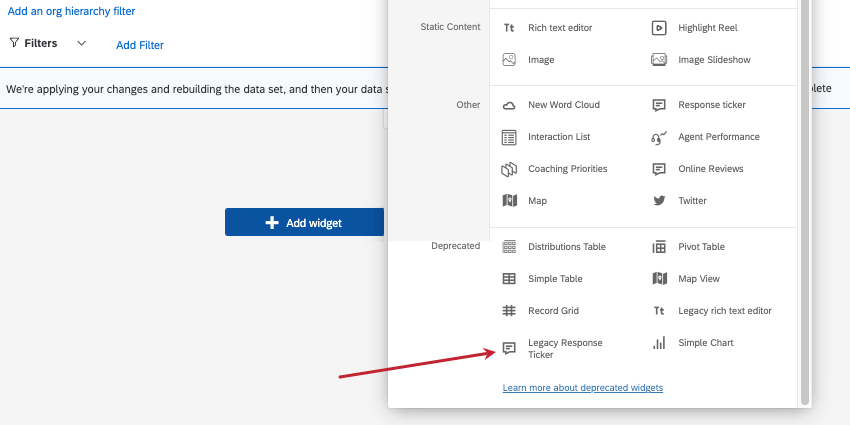The image size is (850, 425).
Task: Select the Simple Table icon
Action: (509, 279)
